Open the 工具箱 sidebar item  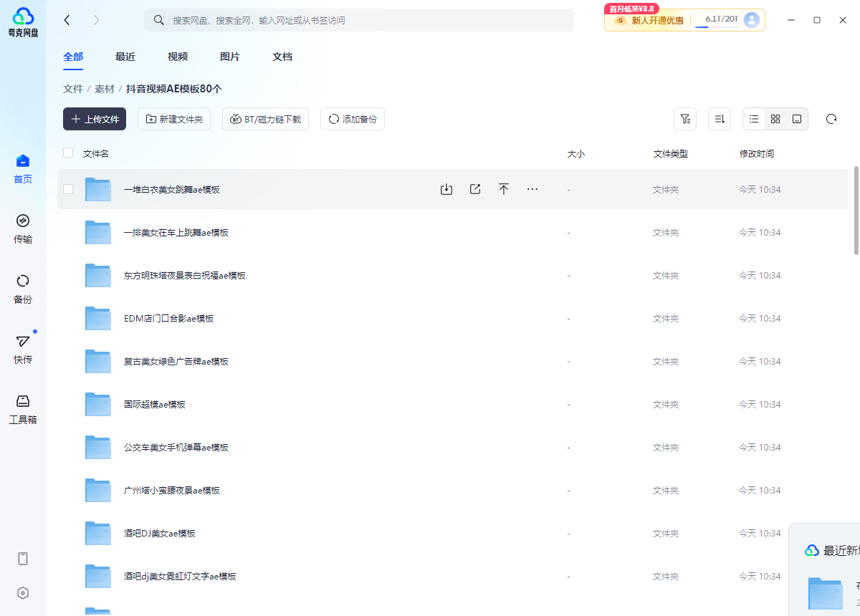pyautogui.click(x=23, y=409)
